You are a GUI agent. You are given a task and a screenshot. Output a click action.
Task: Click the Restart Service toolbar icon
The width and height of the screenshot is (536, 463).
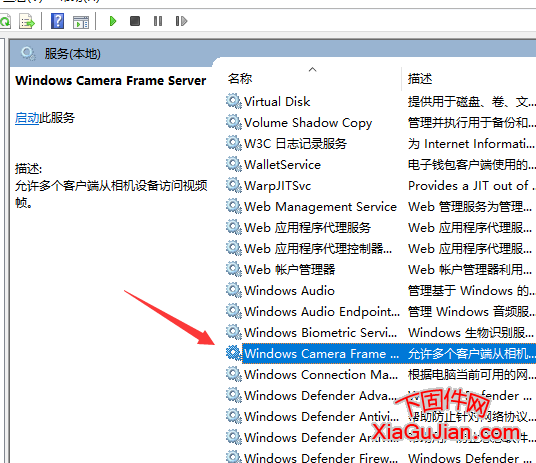(181, 21)
